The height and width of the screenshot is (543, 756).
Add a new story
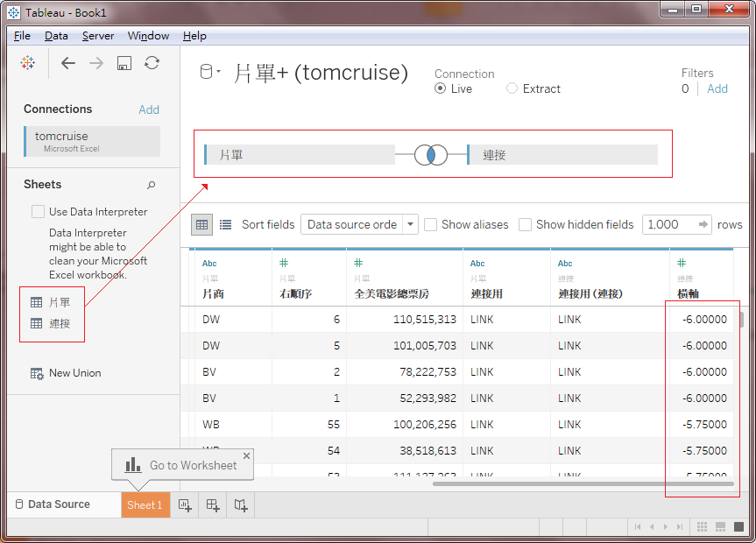coord(241,505)
